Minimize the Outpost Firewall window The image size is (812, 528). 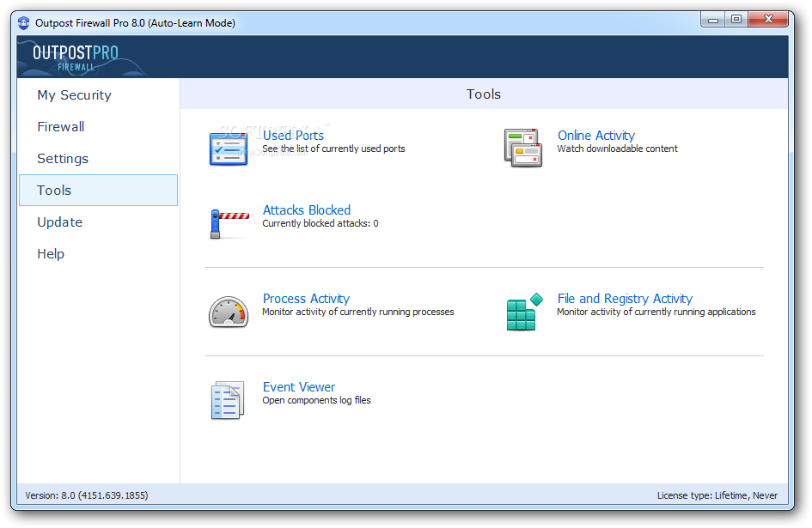pos(712,21)
